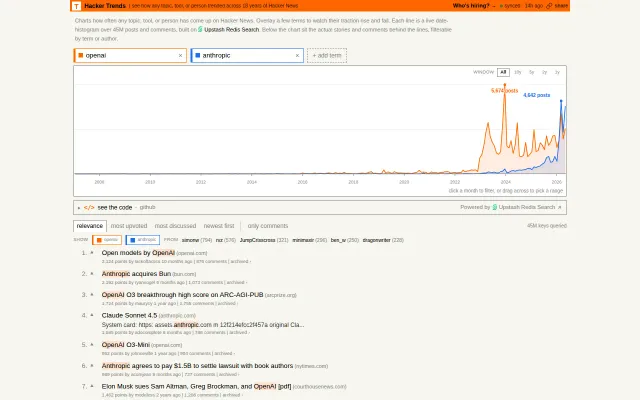The height and width of the screenshot is (400, 640).
Task: Open the Open models by OpenAI story
Action: pyautogui.click(x=138, y=253)
